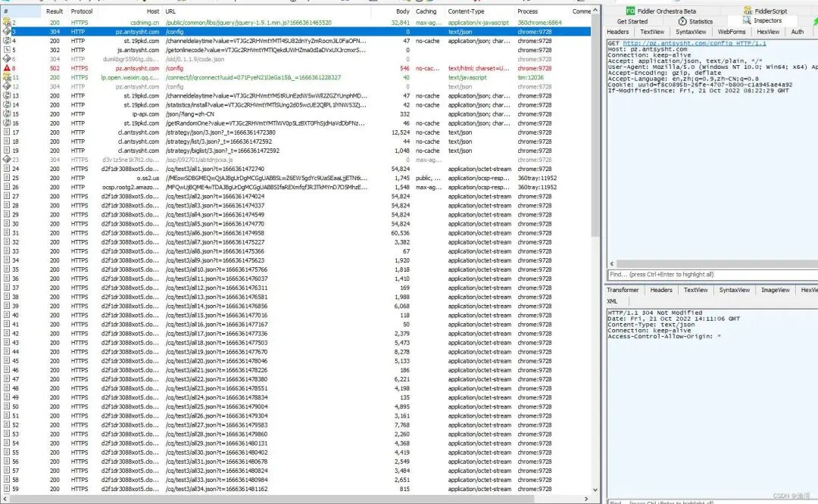Click the red warning icon on session 8
The height and width of the screenshot is (504, 818).
pos(7,68)
